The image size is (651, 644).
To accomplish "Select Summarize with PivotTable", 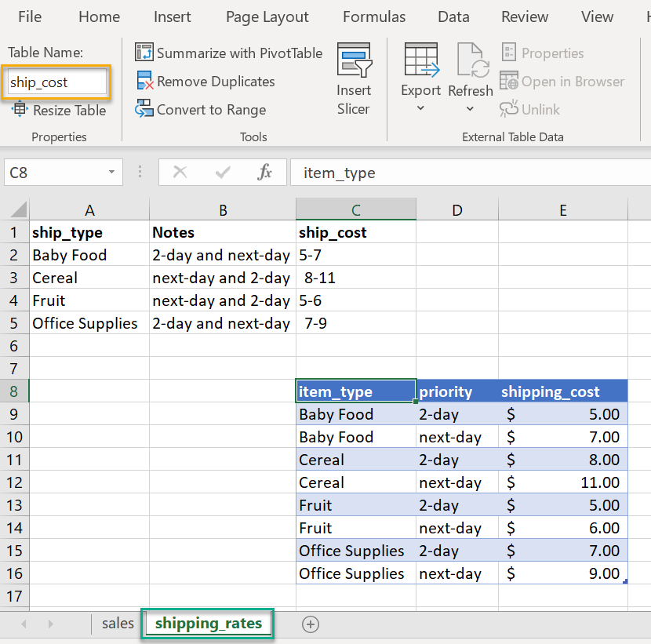I will coord(228,53).
